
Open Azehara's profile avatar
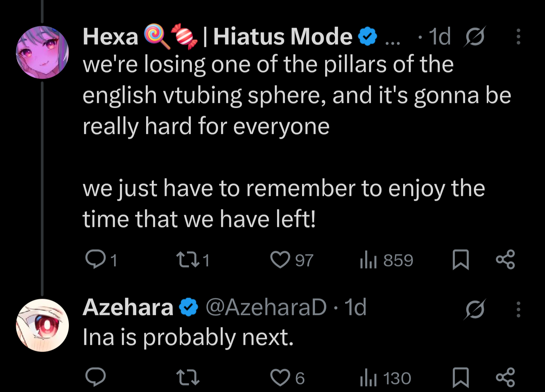(x=42, y=325)
